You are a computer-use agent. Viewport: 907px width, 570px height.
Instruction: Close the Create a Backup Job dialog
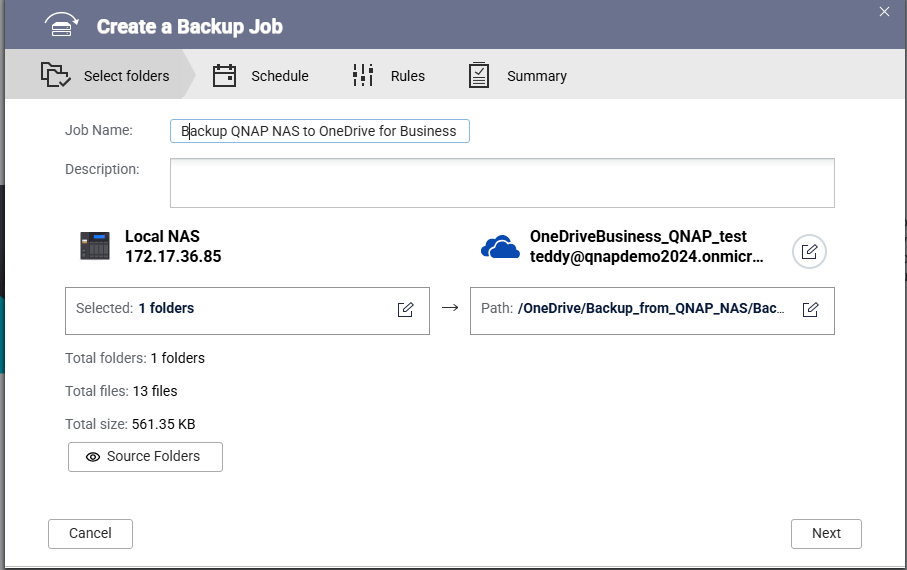pyautogui.click(x=884, y=12)
